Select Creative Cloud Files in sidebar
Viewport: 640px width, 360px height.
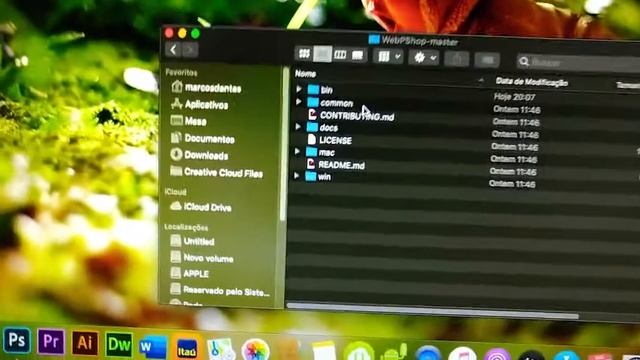click(x=217, y=173)
